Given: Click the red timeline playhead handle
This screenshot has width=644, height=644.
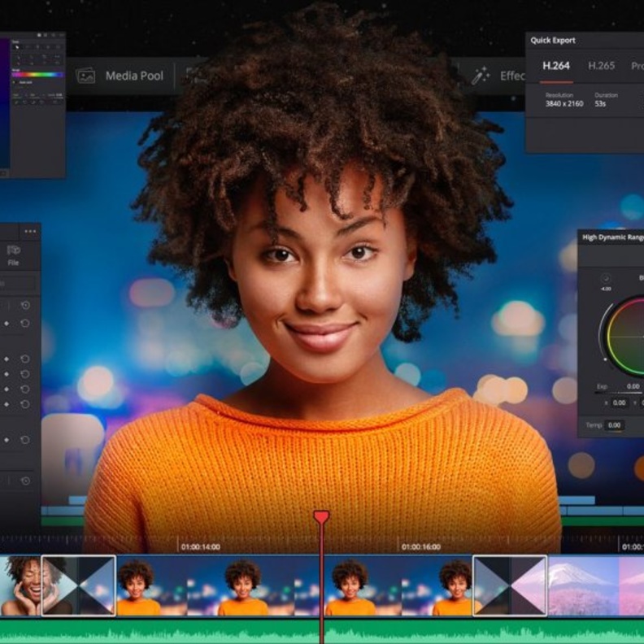Looking at the screenshot, I should 321,517.
